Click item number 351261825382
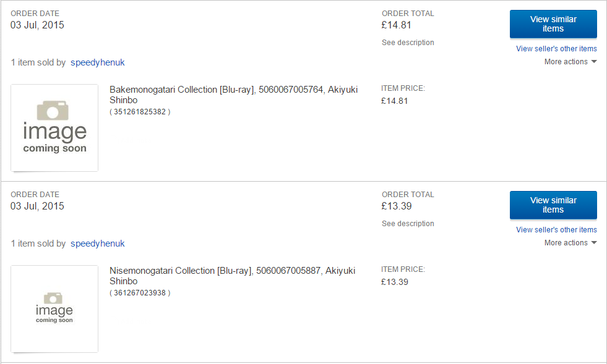 click(140, 112)
